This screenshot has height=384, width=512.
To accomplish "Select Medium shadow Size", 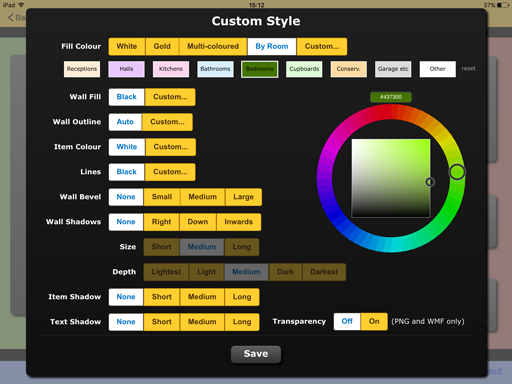I will pyautogui.click(x=202, y=247).
